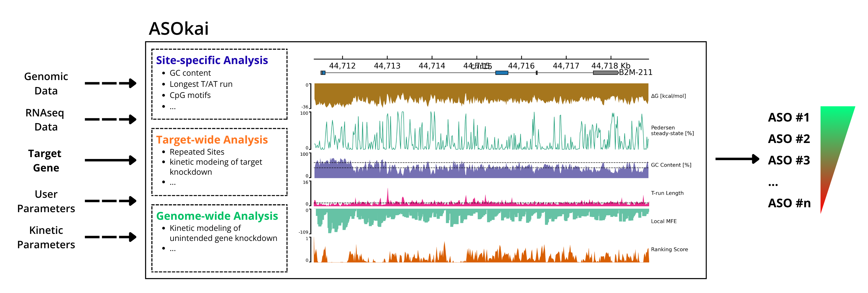This screenshot has height=293, width=868.
Task: Select the ASO #1 label
Action: tap(789, 118)
